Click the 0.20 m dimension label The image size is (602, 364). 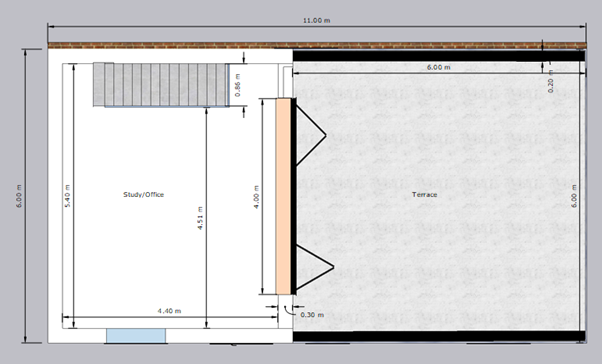click(551, 81)
